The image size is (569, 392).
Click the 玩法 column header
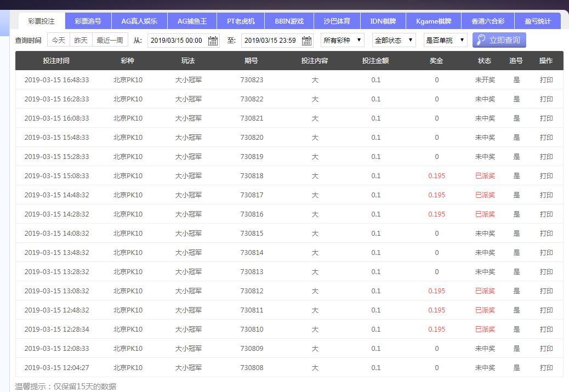[188, 61]
